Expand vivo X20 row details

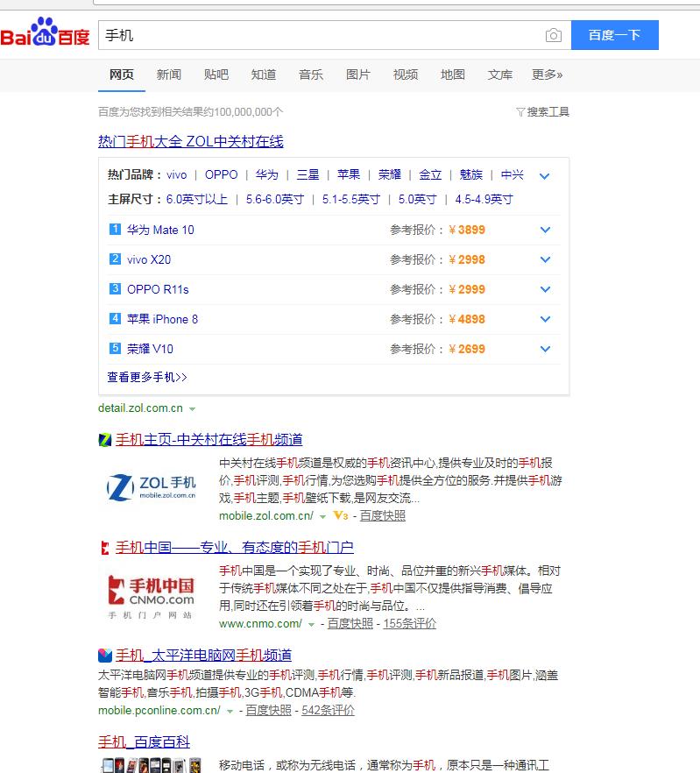tap(545, 259)
